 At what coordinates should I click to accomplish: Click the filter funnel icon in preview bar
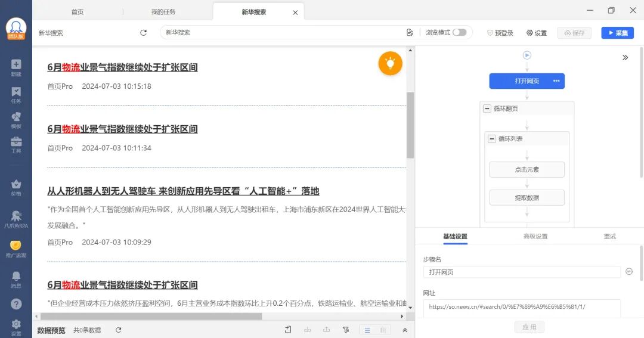[346, 330]
